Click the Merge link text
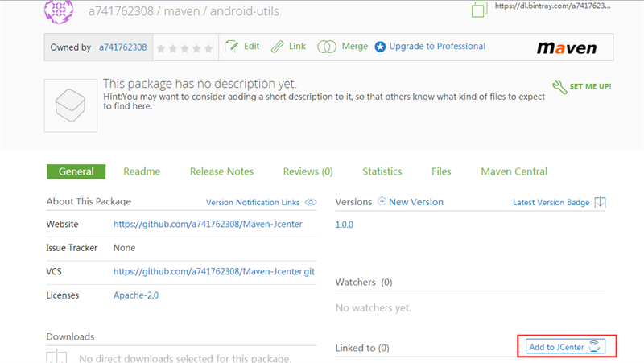644x363 pixels. click(x=355, y=46)
